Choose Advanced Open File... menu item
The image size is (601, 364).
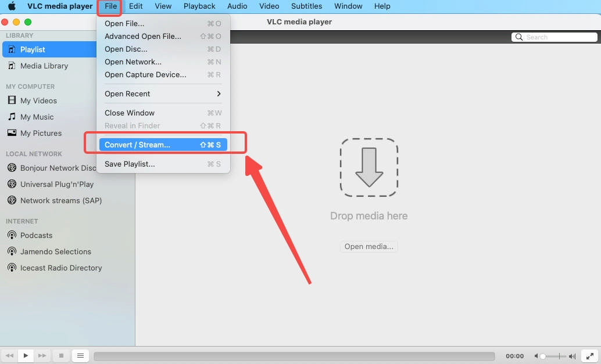tap(163, 37)
